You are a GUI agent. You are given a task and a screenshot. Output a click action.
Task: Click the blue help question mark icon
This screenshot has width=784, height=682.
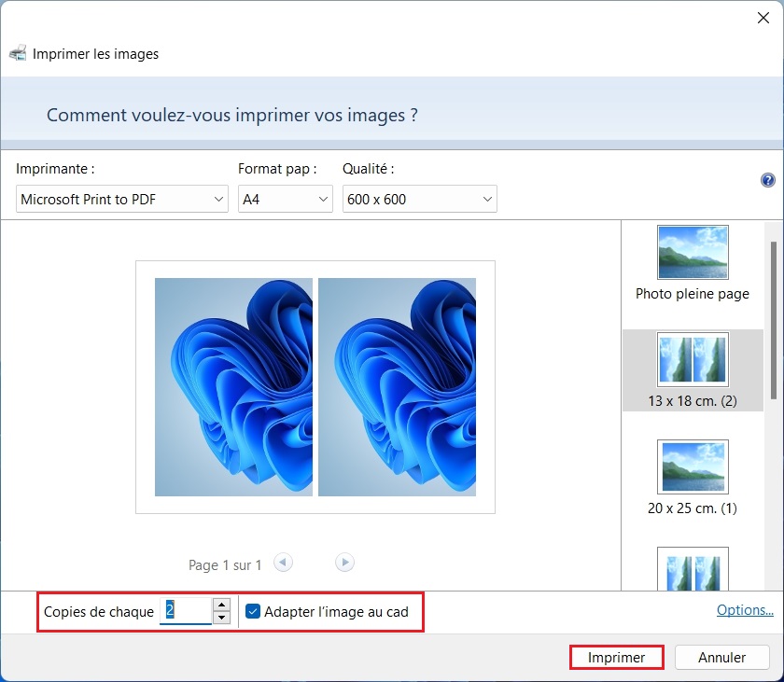click(x=768, y=180)
